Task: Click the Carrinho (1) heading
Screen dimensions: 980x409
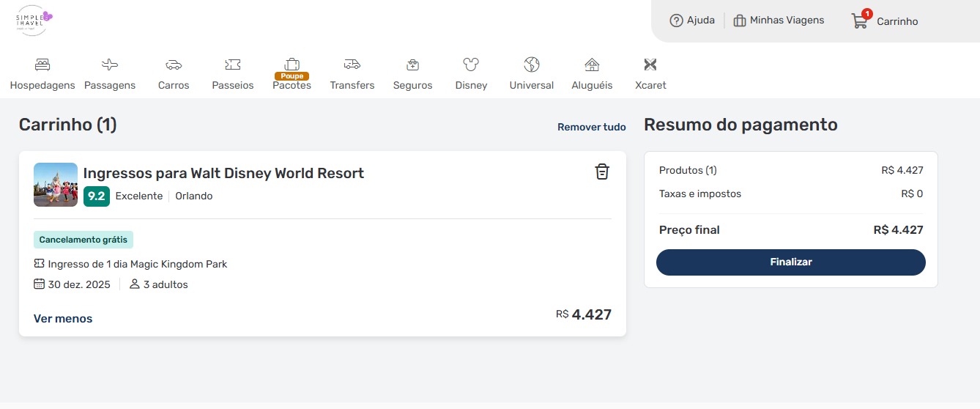Action: click(67, 125)
